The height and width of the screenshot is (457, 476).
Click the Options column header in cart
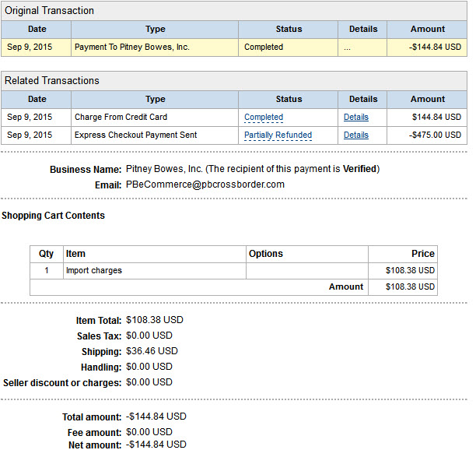tap(266, 254)
